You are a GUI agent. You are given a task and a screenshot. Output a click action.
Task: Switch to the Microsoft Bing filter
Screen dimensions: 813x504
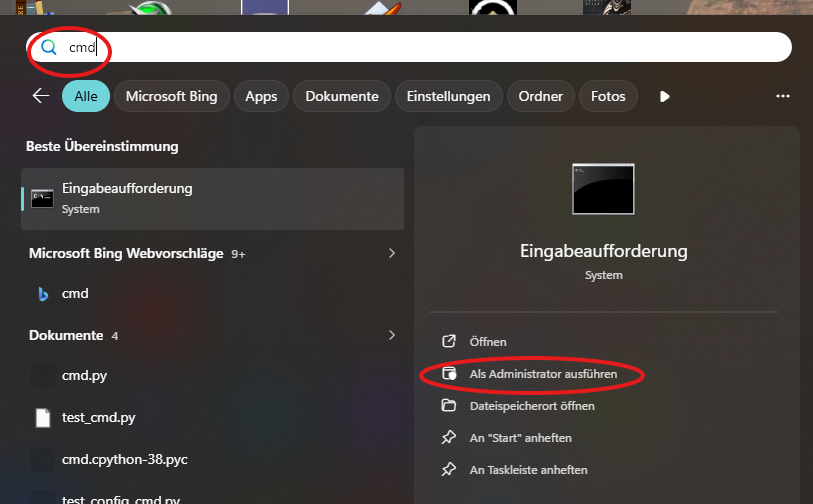[x=172, y=96]
